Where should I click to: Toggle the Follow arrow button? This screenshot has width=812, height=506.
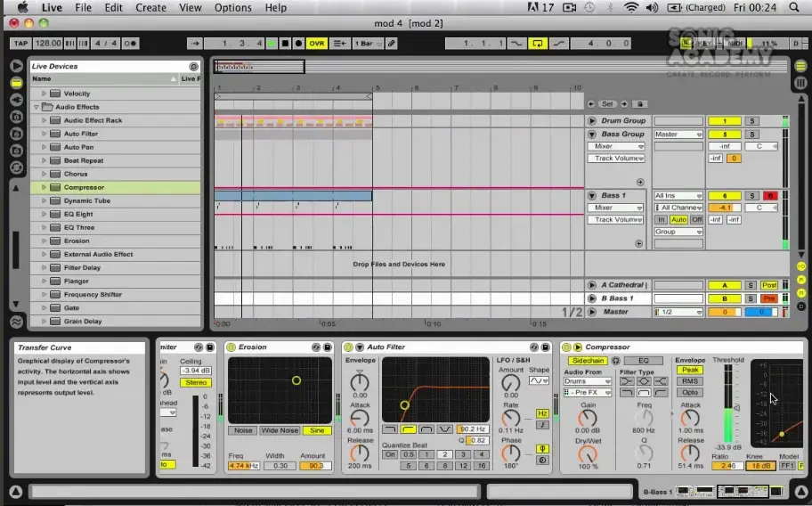tap(195, 44)
